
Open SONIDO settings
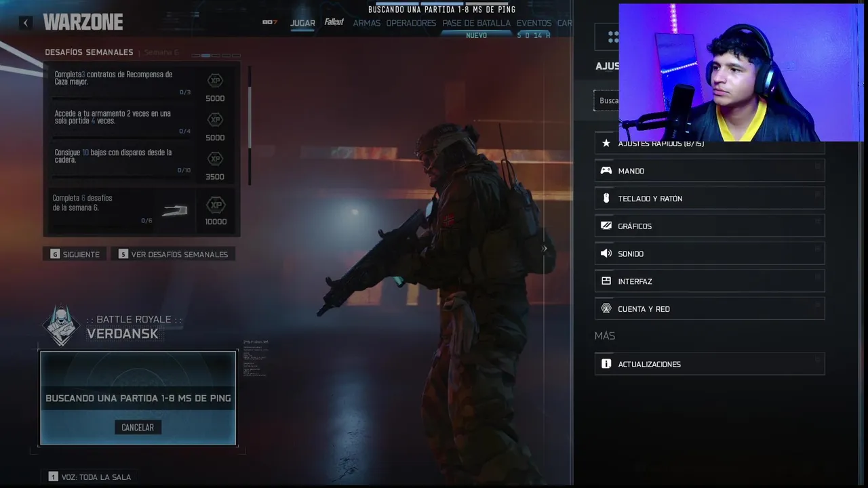[x=709, y=253]
